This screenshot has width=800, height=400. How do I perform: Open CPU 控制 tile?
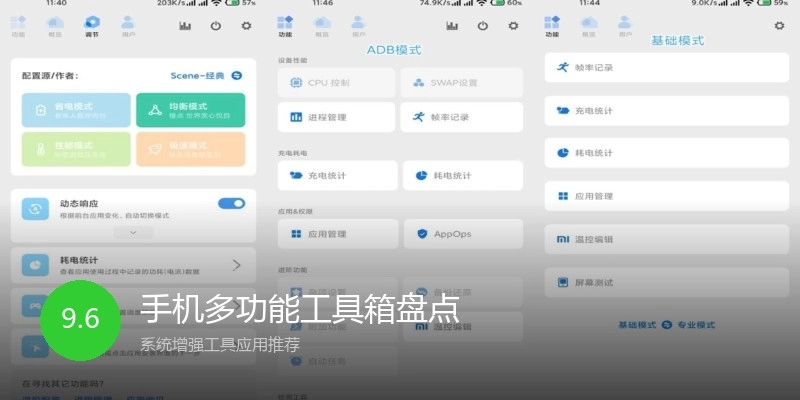(336, 83)
